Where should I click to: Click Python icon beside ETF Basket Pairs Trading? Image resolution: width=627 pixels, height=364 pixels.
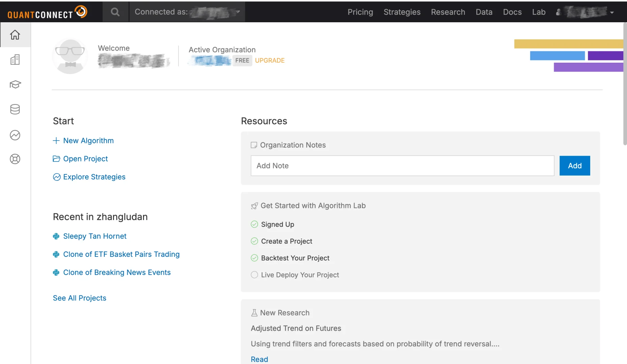[x=56, y=254]
